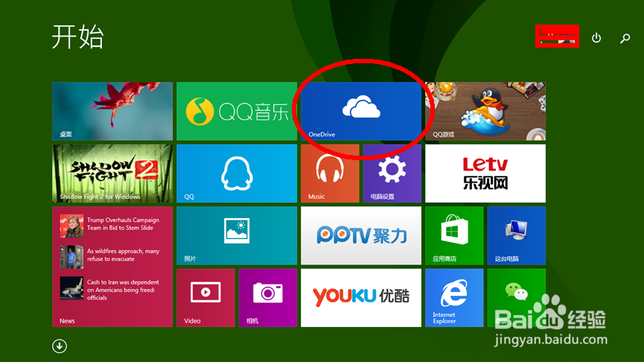
Task: Click the Trump campaign news story thumbnail
Action: point(71,226)
